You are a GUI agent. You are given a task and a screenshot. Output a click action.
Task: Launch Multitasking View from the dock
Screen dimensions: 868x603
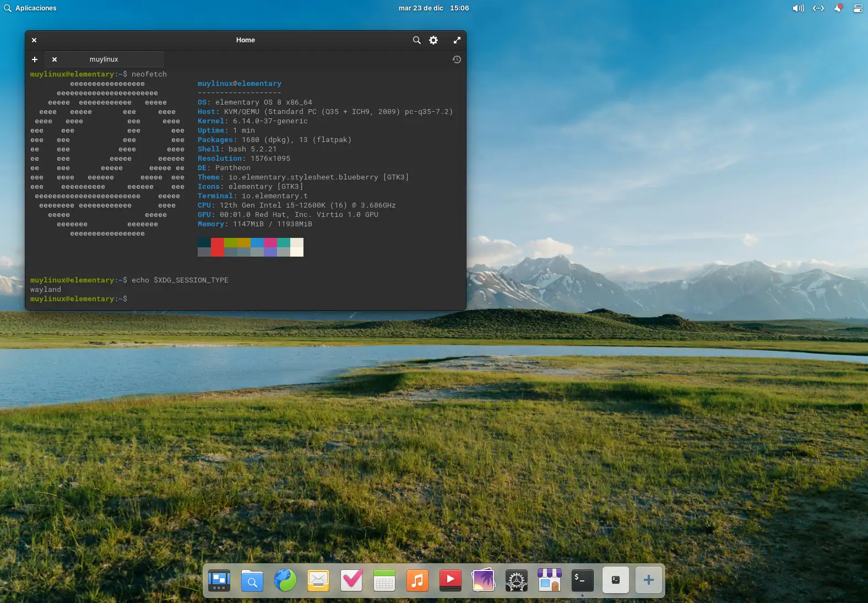[219, 580]
